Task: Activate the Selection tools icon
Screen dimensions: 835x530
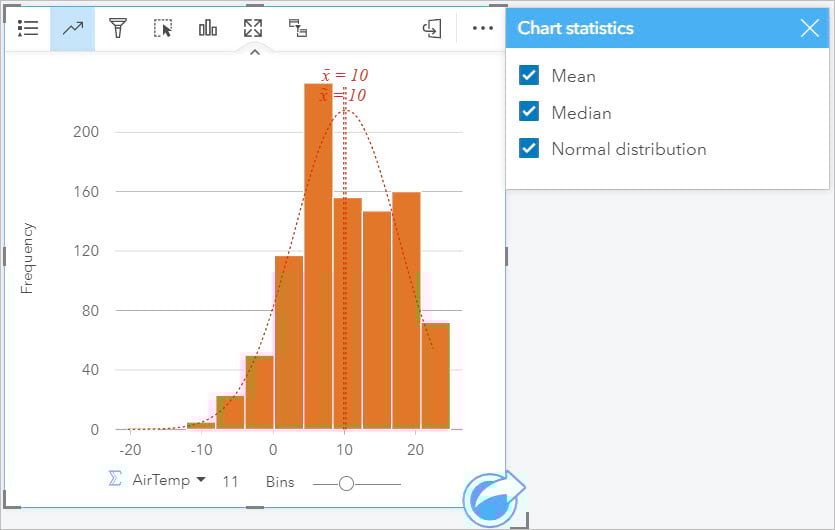Action: (163, 28)
